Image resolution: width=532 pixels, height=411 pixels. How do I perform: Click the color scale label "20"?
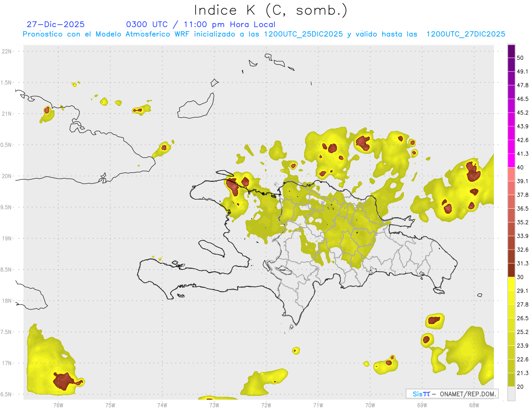pyautogui.click(x=520, y=387)
